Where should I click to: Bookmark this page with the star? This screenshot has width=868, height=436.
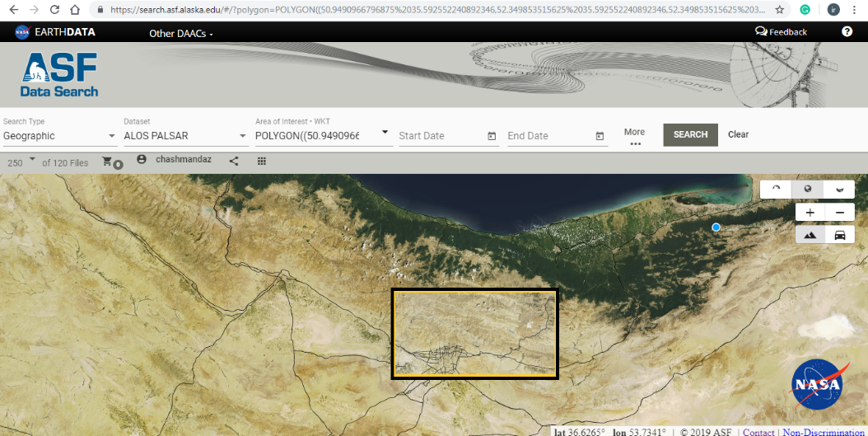tap(779, 10)
